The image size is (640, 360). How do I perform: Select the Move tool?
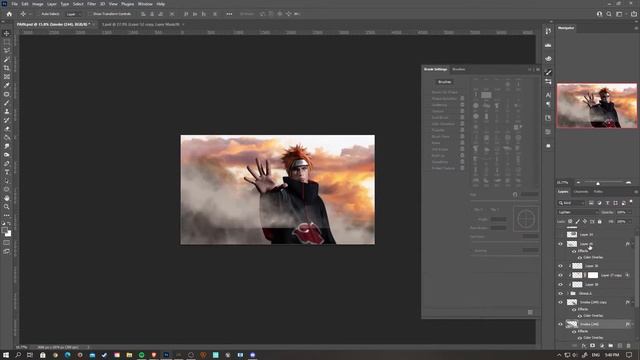pyautogui.click(x=7, y=33)
